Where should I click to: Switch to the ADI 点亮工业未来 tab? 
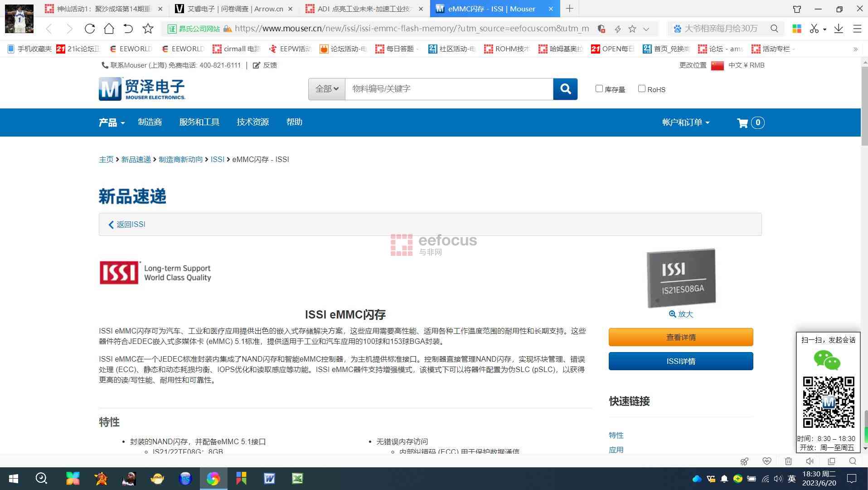(x=364, y=9)
